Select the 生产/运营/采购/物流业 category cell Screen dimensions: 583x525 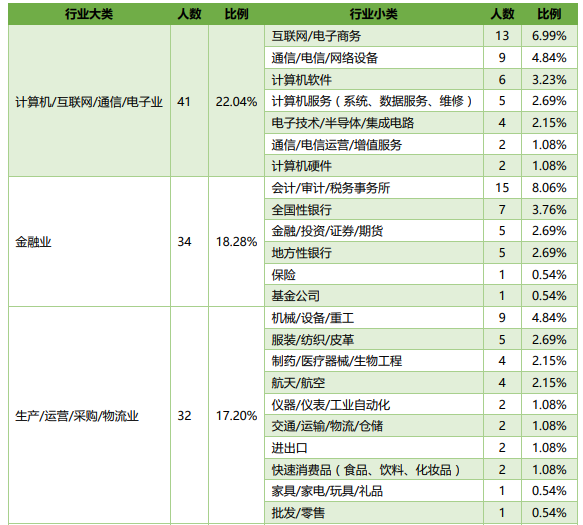[x=89, y=416]
